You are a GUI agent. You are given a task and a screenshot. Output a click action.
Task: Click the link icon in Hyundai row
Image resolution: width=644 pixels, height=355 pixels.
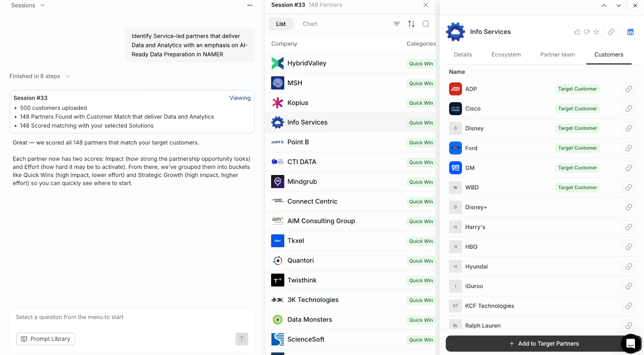coord(629,267)
